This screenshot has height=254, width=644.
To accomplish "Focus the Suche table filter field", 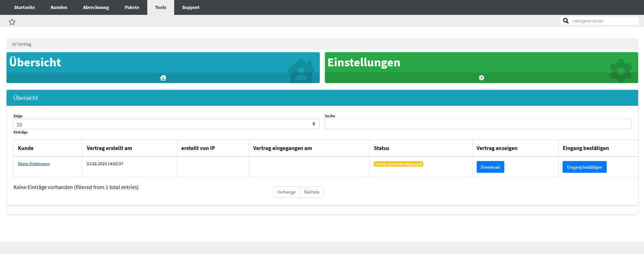I will (478, 124).
